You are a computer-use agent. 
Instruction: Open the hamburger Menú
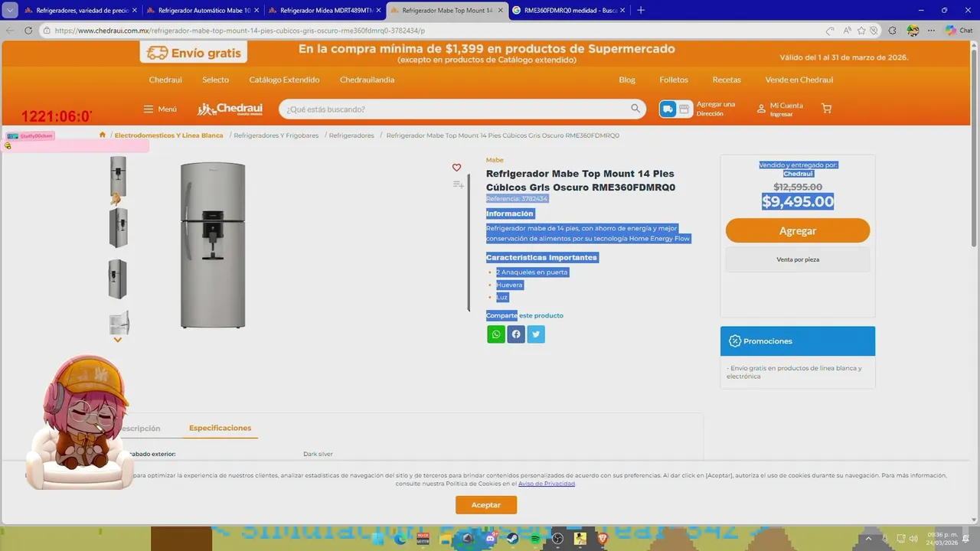click(x=160, y=109)
